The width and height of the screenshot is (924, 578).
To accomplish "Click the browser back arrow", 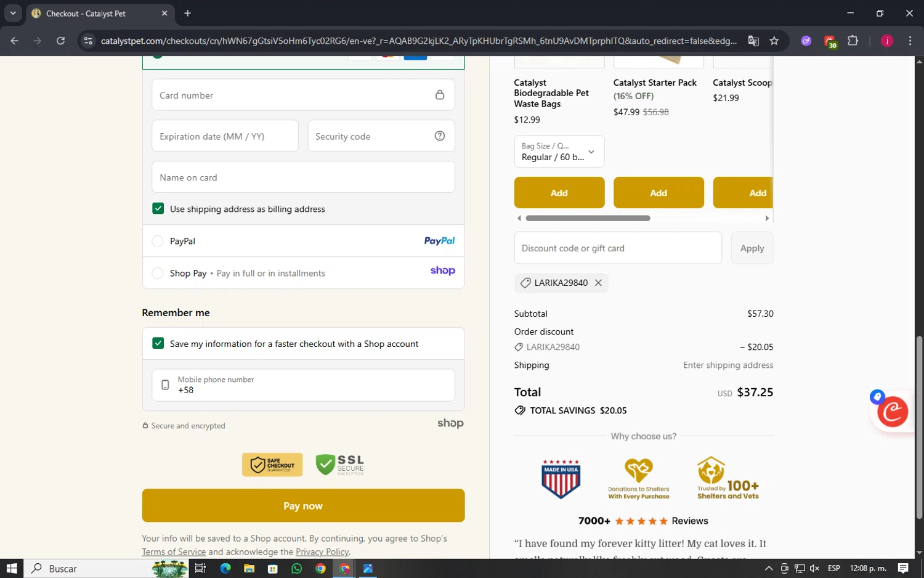I will tap(15, 41).
